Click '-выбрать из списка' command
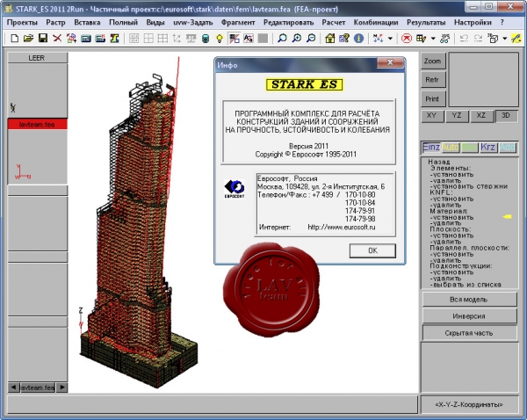This screenshot has width=527, height=420. pos(466,285)
